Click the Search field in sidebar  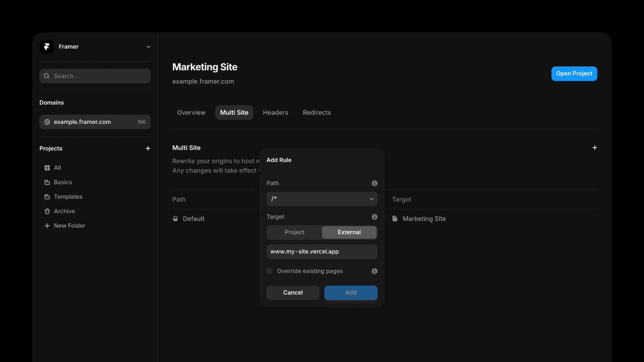pos(95,76)
